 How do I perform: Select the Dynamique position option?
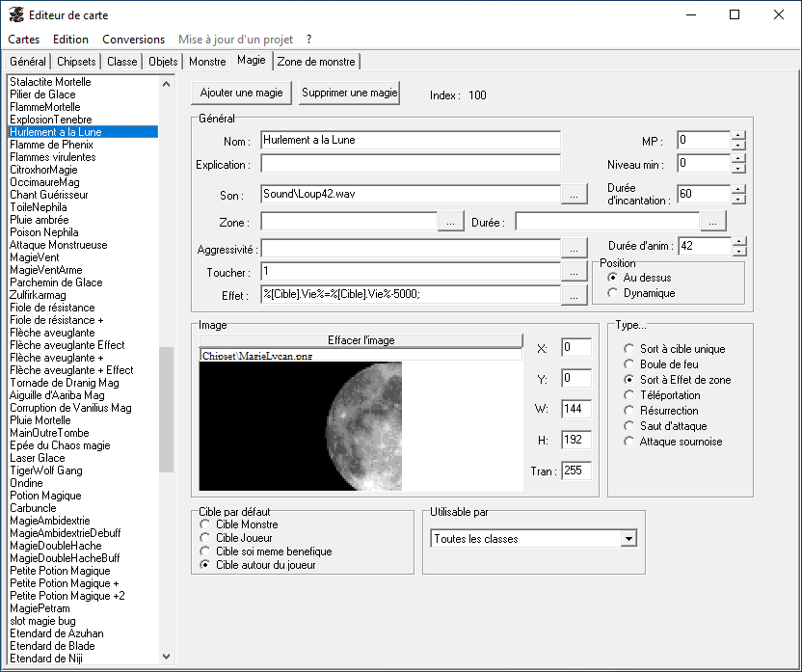coord(613,293)
